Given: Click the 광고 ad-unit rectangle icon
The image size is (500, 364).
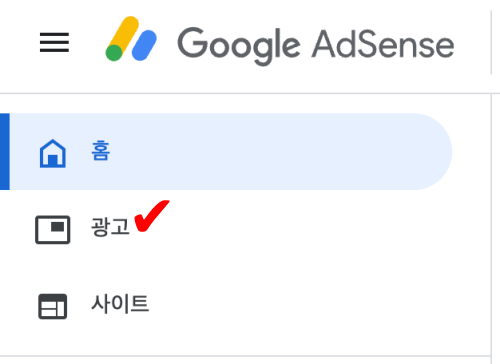Looking at the screenshot, I should click(x=53, y=230).
